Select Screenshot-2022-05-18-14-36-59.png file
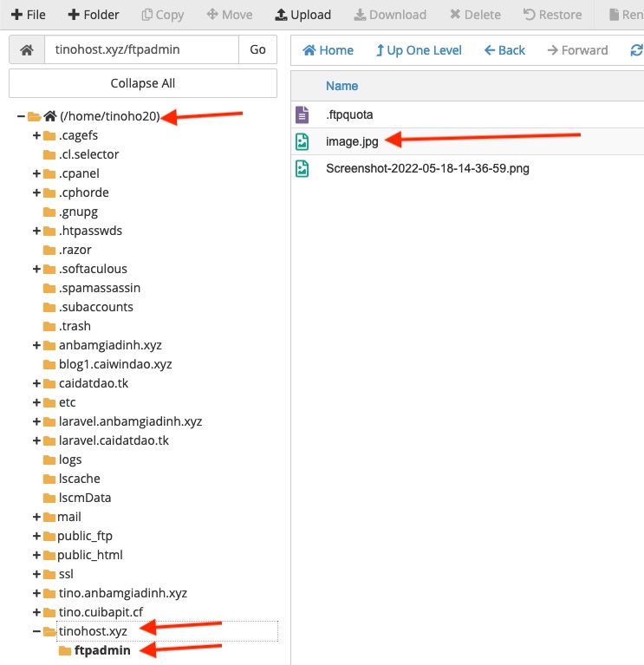The height and width of the screenshot is (665, 644). tap(427, 168)
